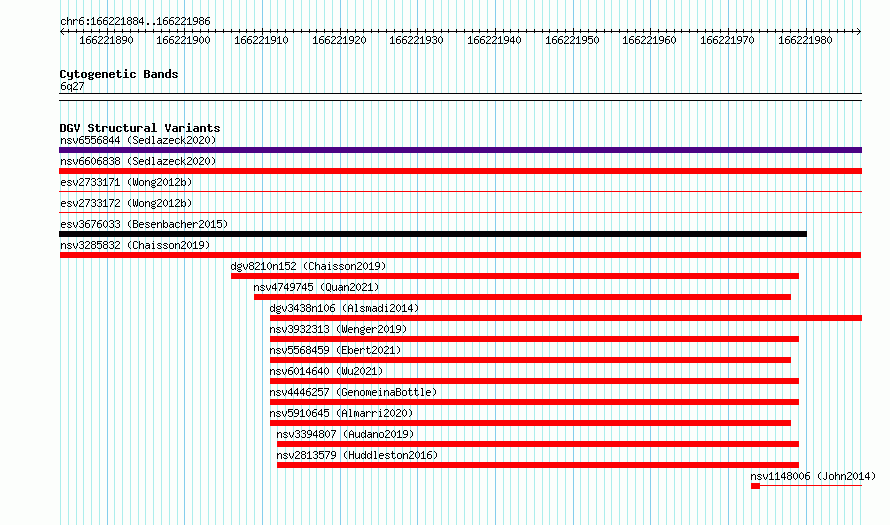This screenshot has width=890, height=525.
Task: Click ruler position 166221900
Action: tap(183, 40)
